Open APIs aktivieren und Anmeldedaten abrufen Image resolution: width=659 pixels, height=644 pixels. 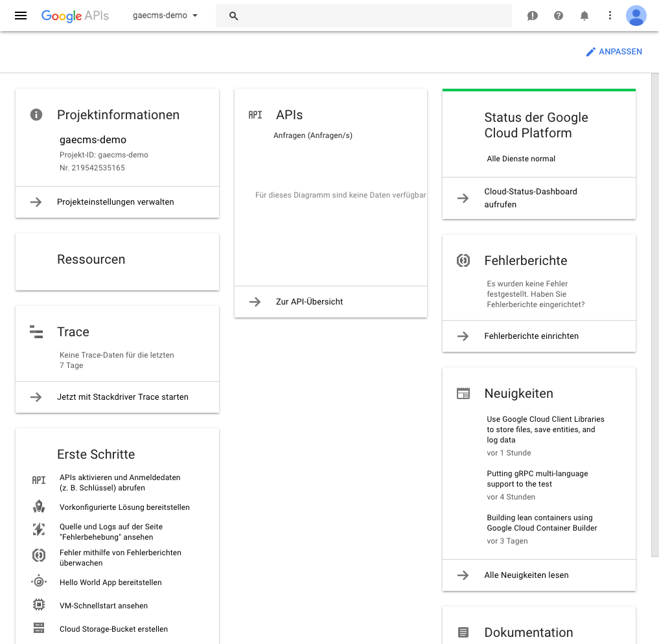coord(120,483)
